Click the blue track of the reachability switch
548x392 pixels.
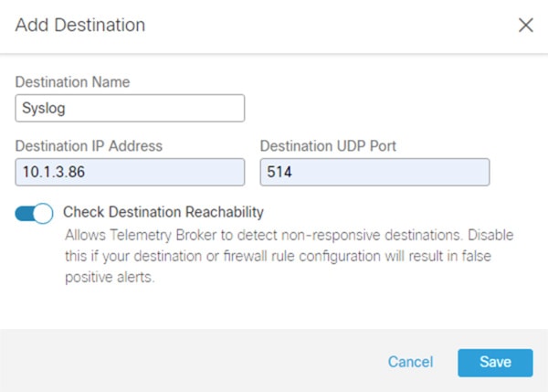(x=24, y=213)
